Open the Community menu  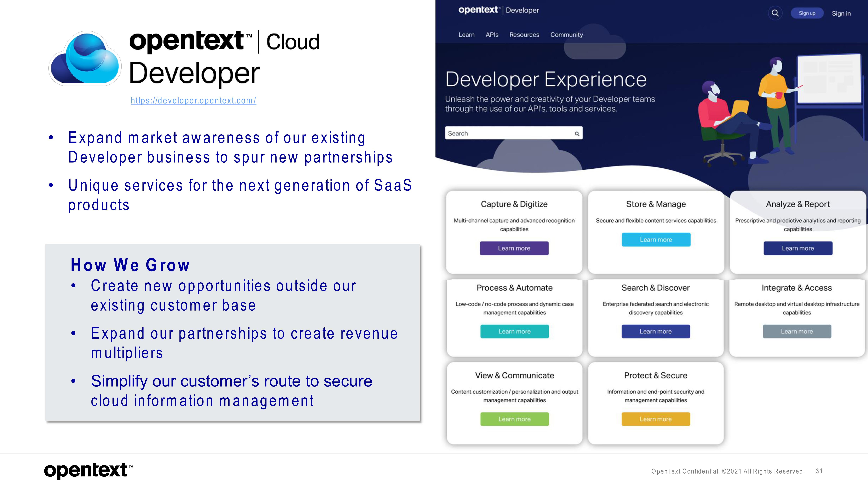pyautogui.click(x=566, y=35)
